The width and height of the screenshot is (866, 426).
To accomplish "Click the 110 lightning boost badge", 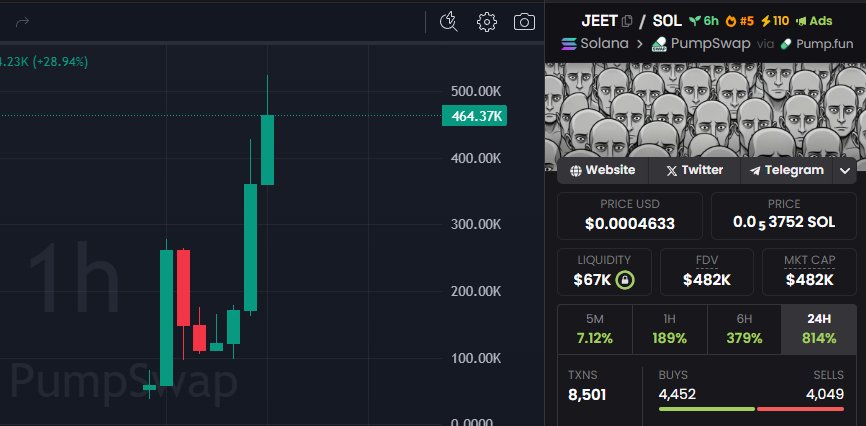I will click(774, 21).
